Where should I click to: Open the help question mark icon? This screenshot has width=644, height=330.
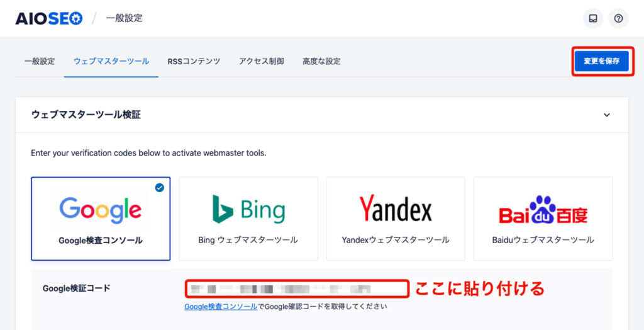pyautogui.click(x=618, y=18)
